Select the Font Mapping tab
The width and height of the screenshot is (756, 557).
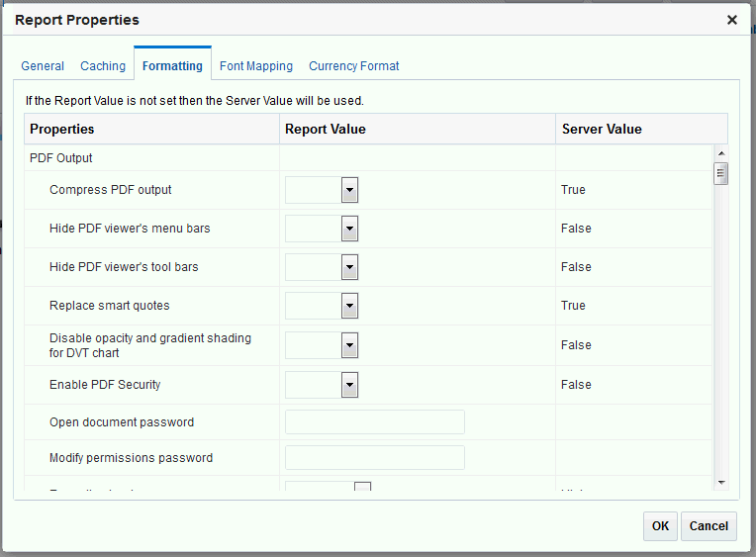coord(256,66)
